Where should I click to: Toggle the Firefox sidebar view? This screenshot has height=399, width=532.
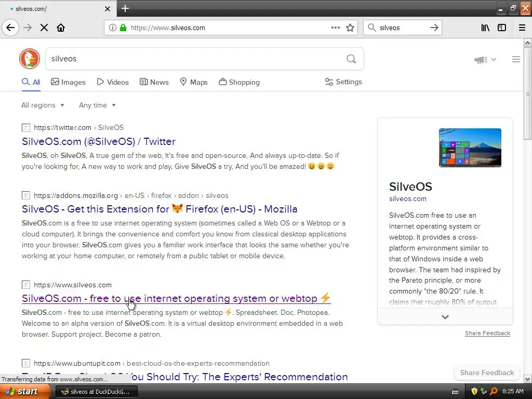tap(502, 28)
